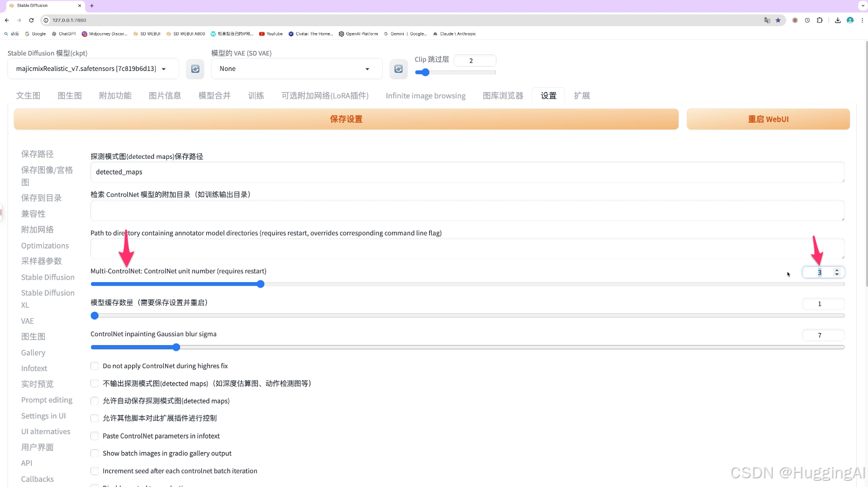This screenshot has height=487, width=868.
Task: Open the Settings in UI section
Action: coord(44,416)
